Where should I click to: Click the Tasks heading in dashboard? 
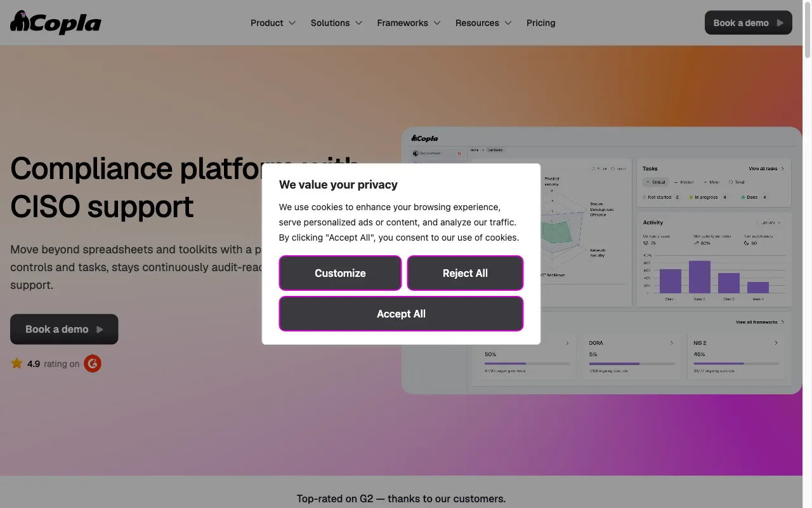point(650,169)
